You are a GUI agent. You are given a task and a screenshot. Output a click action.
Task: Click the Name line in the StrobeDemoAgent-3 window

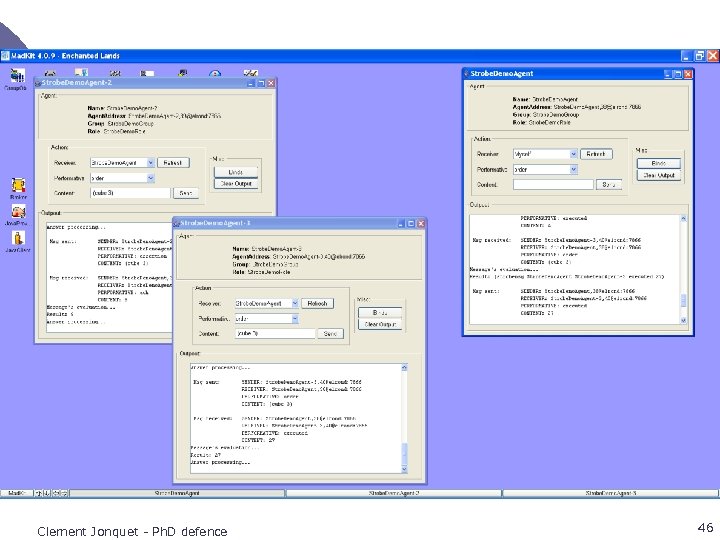267,248
